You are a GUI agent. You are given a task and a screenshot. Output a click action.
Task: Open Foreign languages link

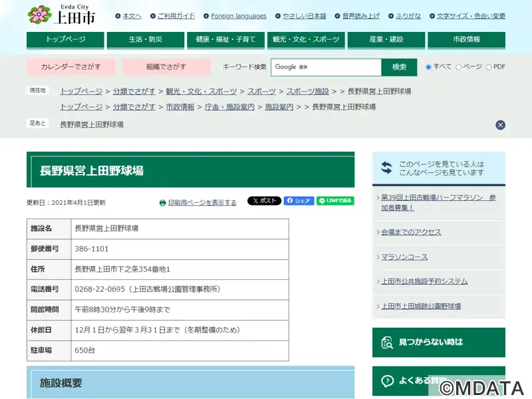coord(239,16)
